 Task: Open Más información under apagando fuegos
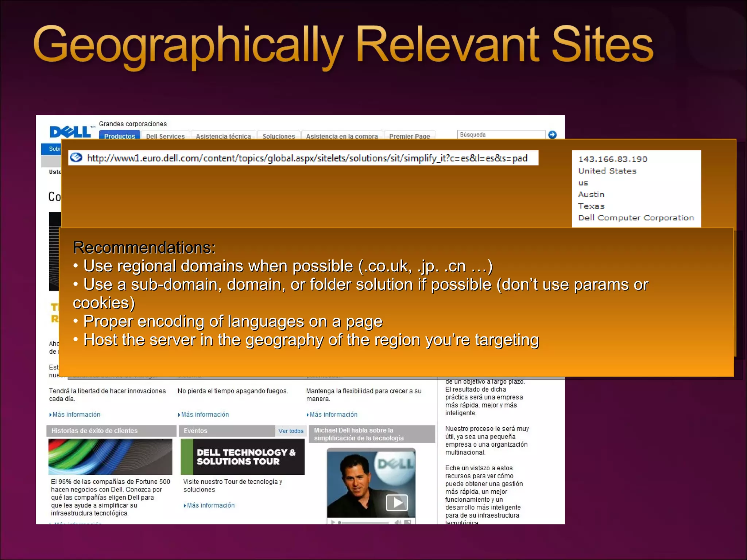pyautogui.click(x=204, y=415)
